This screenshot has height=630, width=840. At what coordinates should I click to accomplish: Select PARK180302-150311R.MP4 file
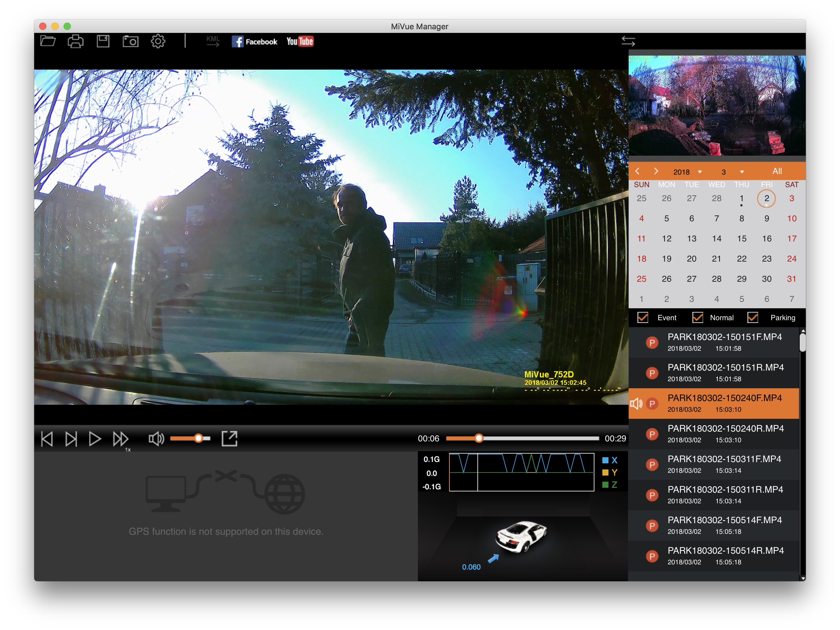714,495
